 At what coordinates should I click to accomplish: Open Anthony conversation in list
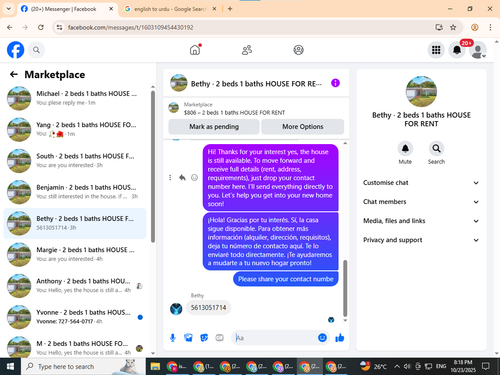click(x=75, y=286)
